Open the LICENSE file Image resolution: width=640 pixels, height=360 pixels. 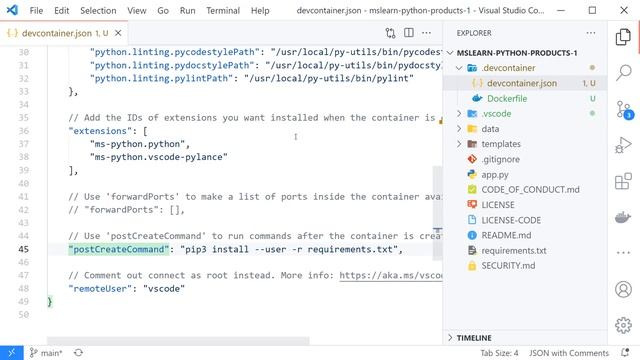498,205
